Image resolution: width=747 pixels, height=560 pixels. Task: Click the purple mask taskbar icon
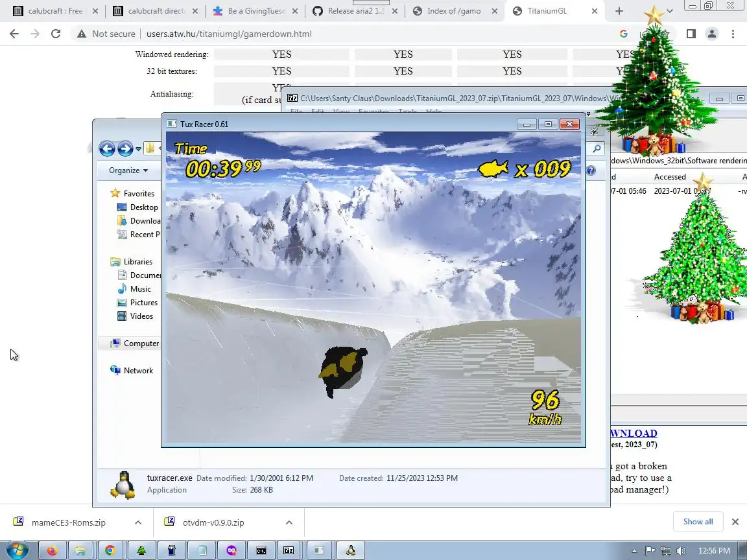(x=231, y=550)
